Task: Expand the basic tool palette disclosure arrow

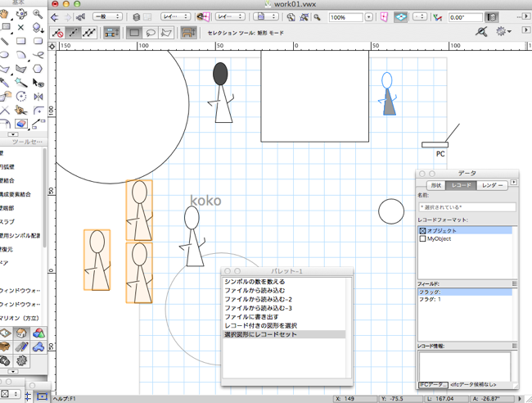Action: click(x=12, y=134)
